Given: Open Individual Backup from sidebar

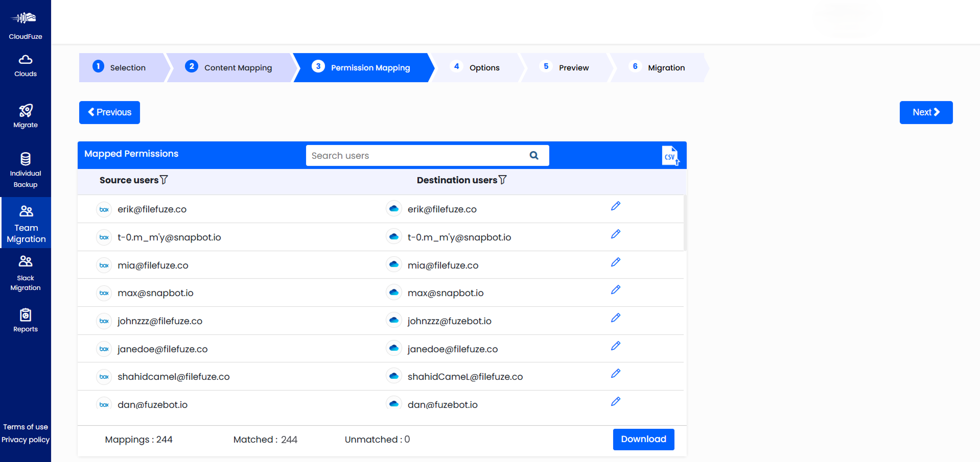Looking at the screenshot, I should point(25,168).
